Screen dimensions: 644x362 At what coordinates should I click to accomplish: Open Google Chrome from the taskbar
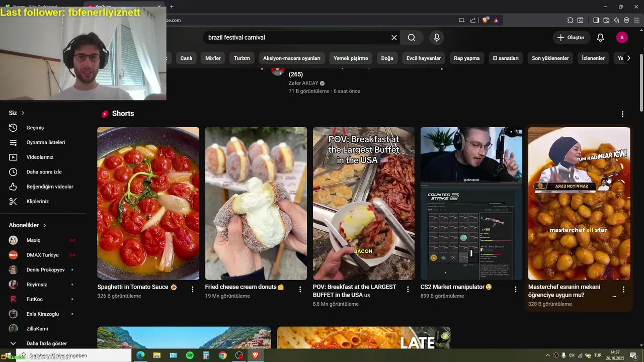pyautogui.click(x=222, y=355)
